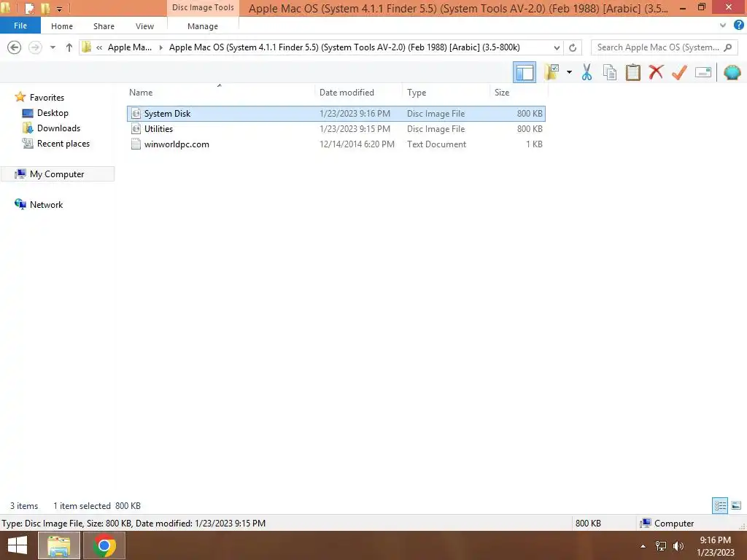
Task: Show hidden tray icons arrow
Action: [643, 546]
